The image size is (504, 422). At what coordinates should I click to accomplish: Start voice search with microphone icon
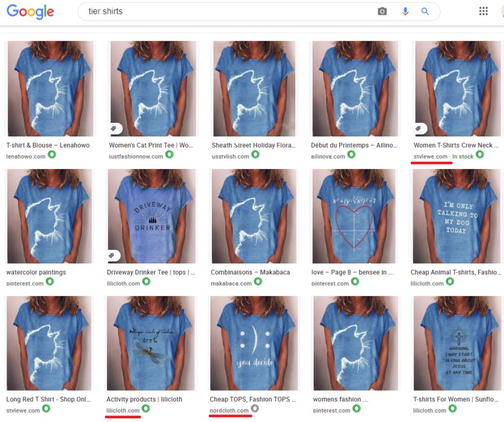[x=405, y=12]
